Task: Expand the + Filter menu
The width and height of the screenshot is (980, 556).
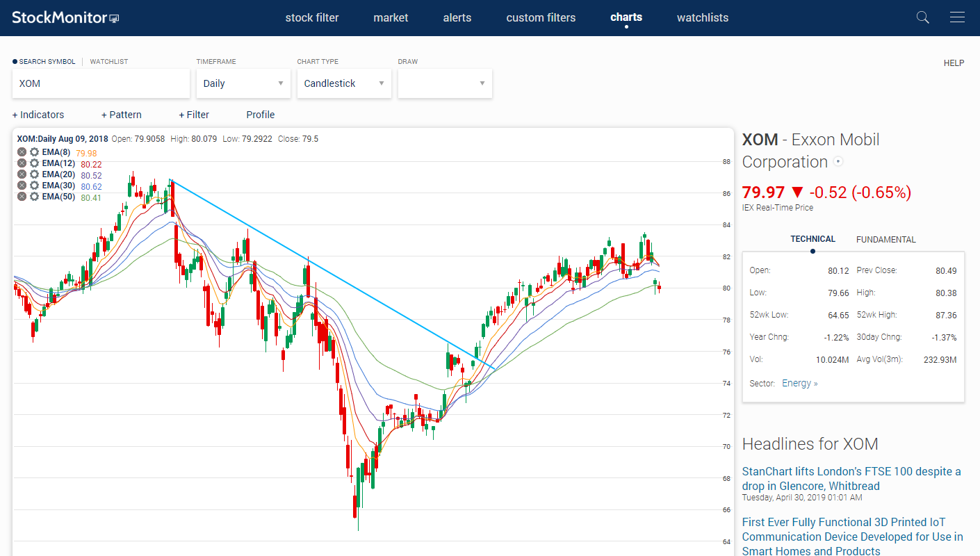Action: 194,115
